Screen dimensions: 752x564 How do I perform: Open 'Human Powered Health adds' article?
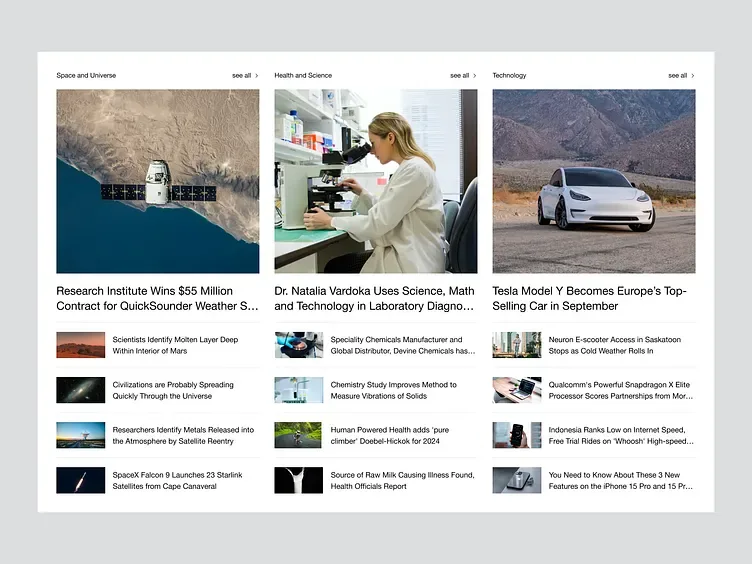[390, 435]
